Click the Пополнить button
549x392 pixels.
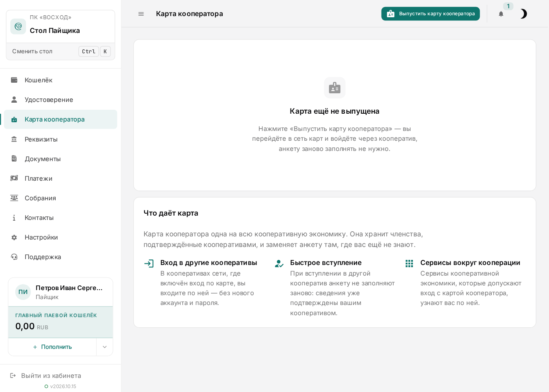point(52,347)
